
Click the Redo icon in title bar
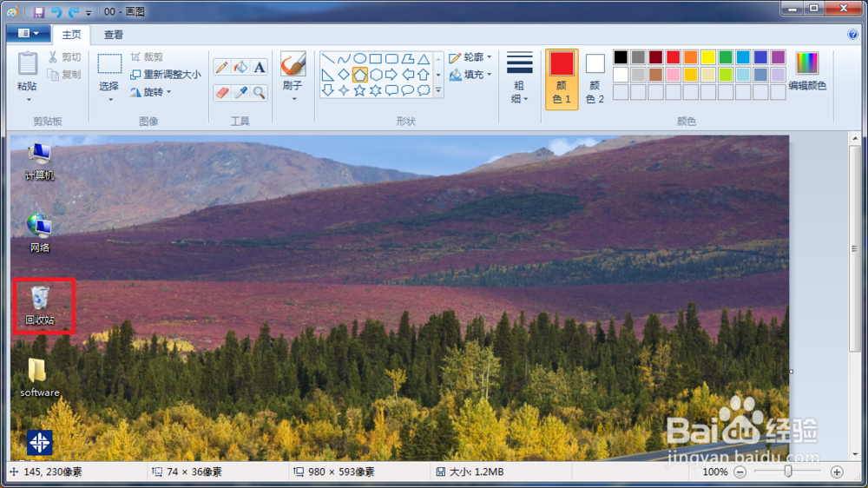click(x=73, y=11)
